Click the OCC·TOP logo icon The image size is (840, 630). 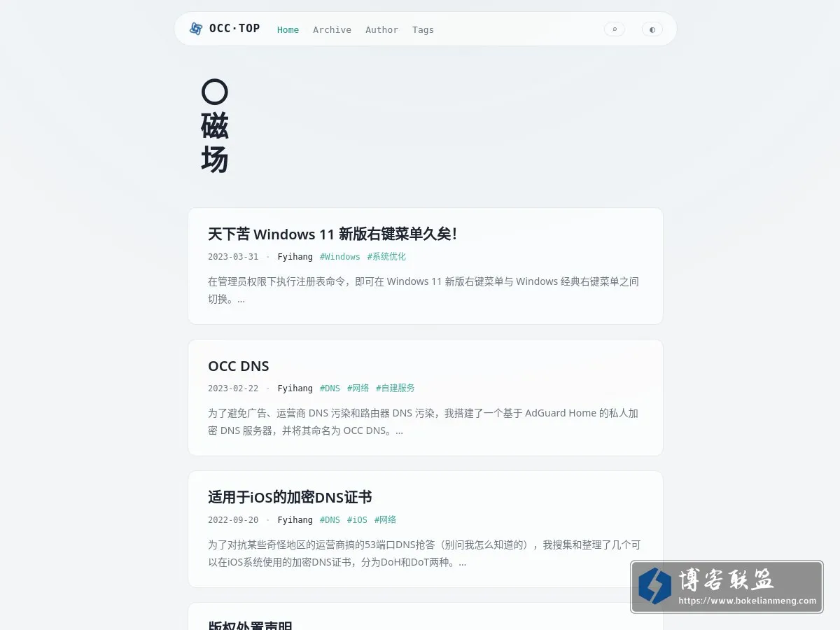point(196,29)
